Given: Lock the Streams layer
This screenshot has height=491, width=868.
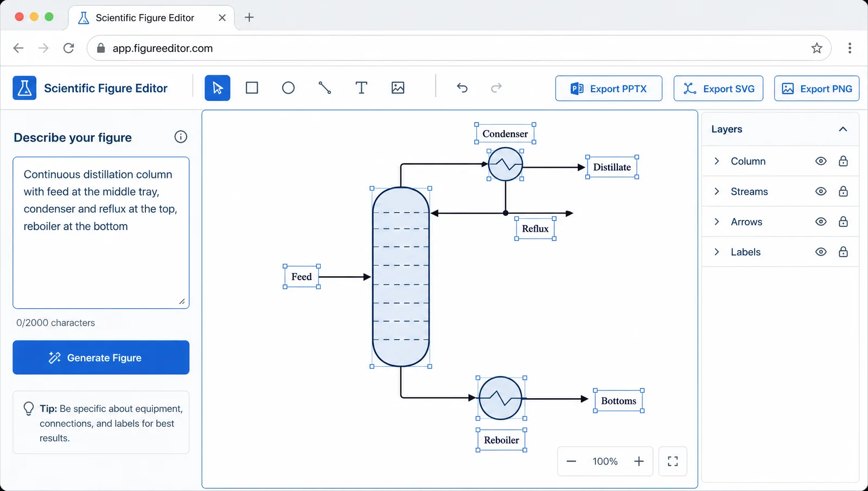Looking at the screenshot, I should coord(843,192).
